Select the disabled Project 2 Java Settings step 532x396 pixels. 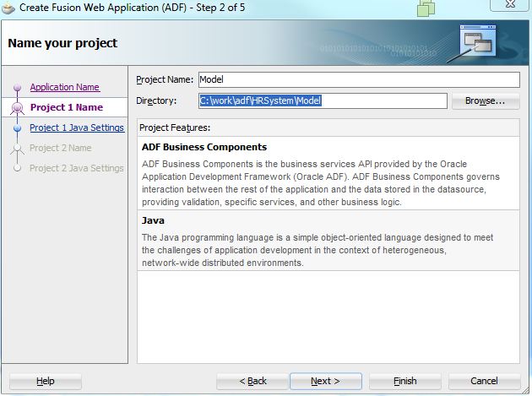pos(76,168)
